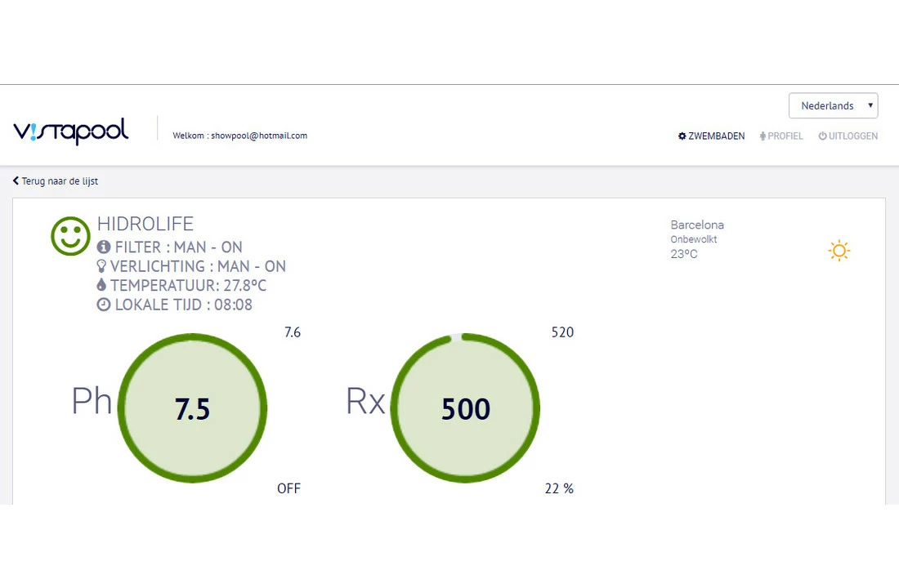
Task: Open the Profiel menu item
Action: (x=781, y=136)
